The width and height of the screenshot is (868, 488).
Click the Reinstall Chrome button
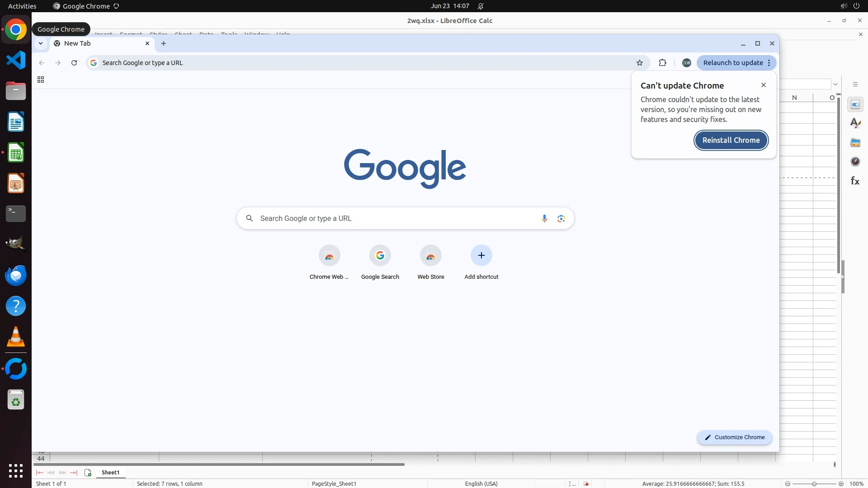[x=731, y=140]
